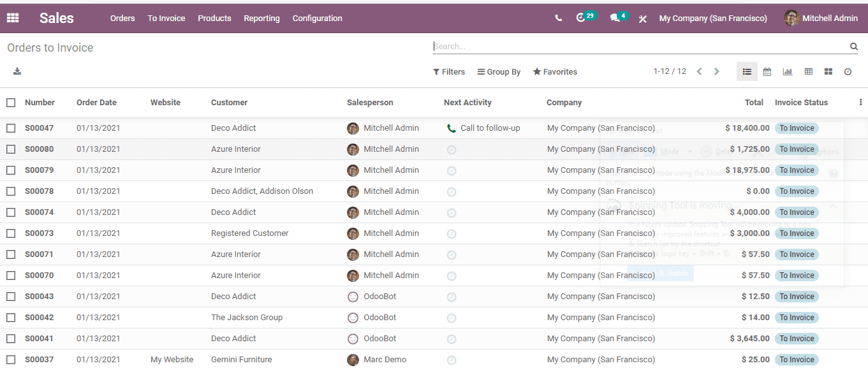Click the pager value 1-12 / 12
The width and height of the screenshot is (868, 368).
coord(670,71)
